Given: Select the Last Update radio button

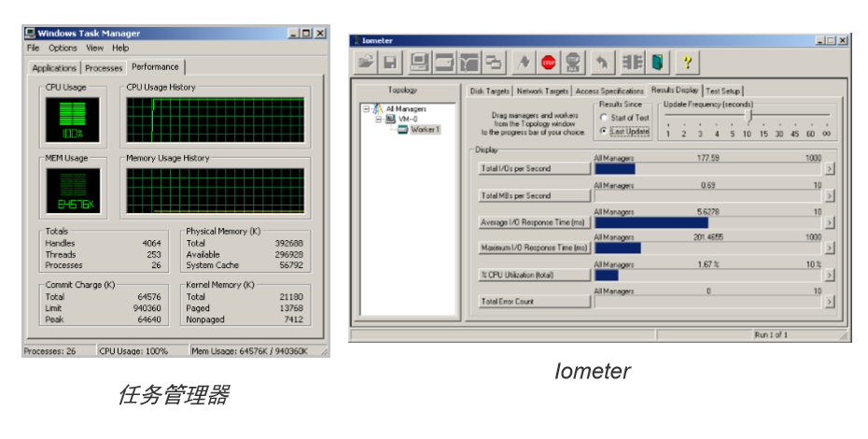Looking at the screenshot, I should [x=604, y=132].
